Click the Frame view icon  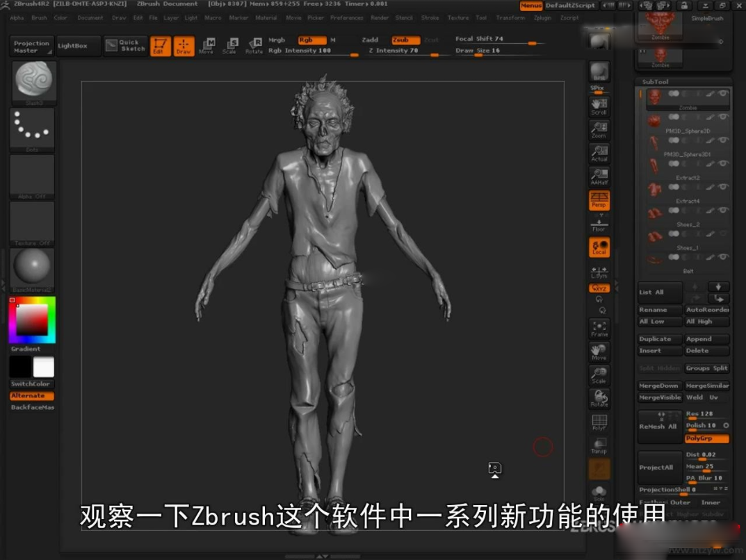click(x=599, y=329)
